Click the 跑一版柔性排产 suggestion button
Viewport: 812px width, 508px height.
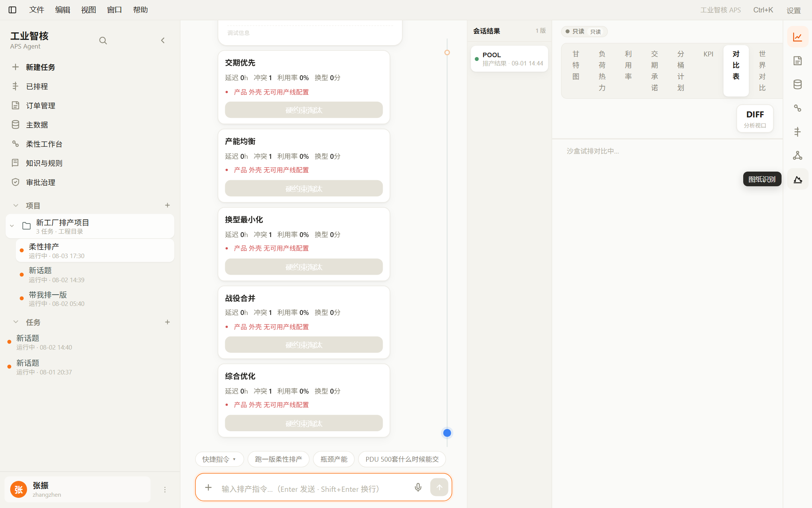tap(278, 459)
